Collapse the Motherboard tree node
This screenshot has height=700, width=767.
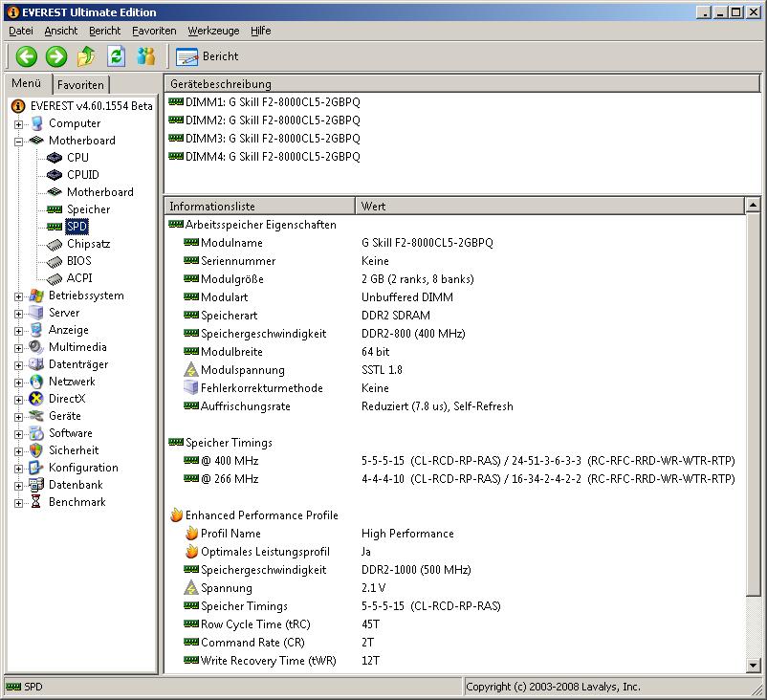pyautogui.click(x=18, y=142)
